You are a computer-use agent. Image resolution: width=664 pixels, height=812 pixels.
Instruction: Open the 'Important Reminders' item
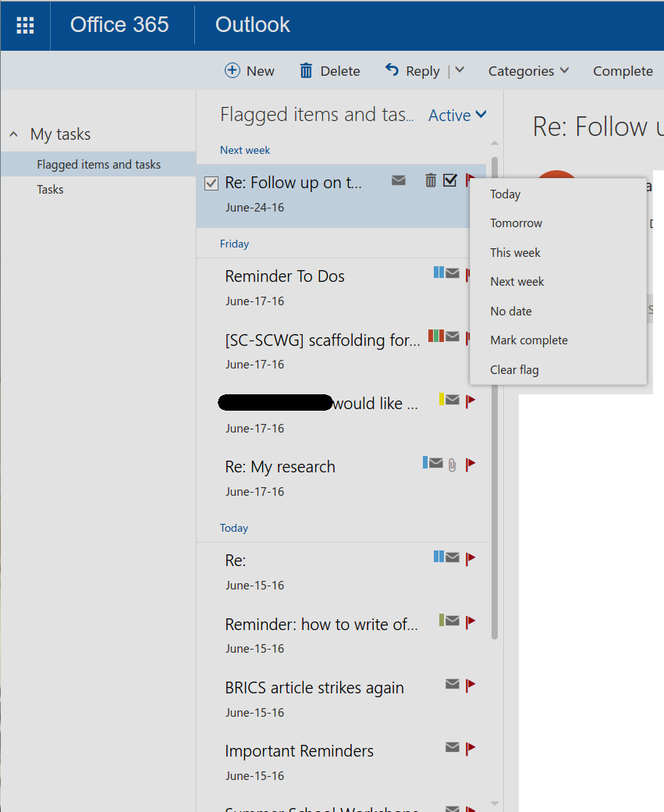click(x=299, y=751)
